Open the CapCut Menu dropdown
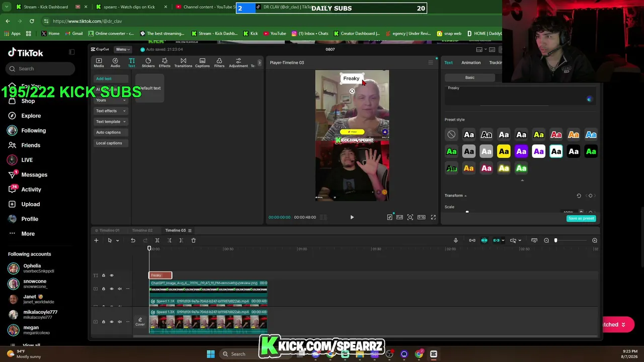Image resolution: width=644 pixels, height=362 pixels. 123,49
